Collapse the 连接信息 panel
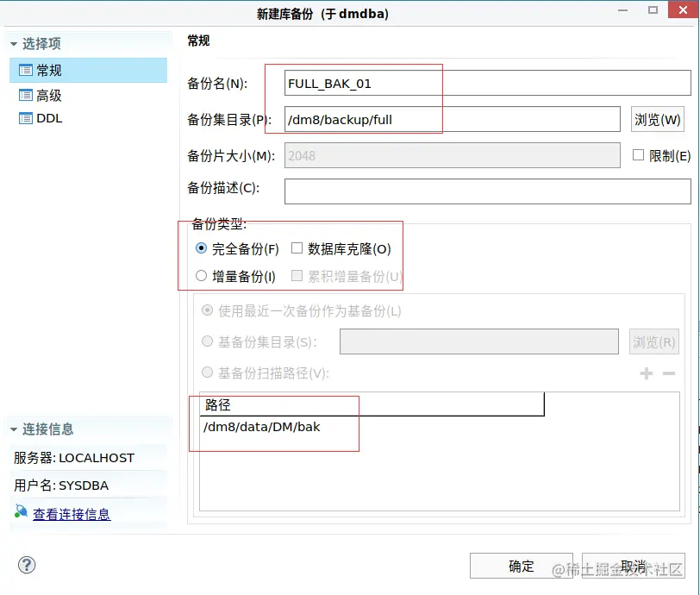This screenshot has height=595, width=700. [x=12, y=429]
